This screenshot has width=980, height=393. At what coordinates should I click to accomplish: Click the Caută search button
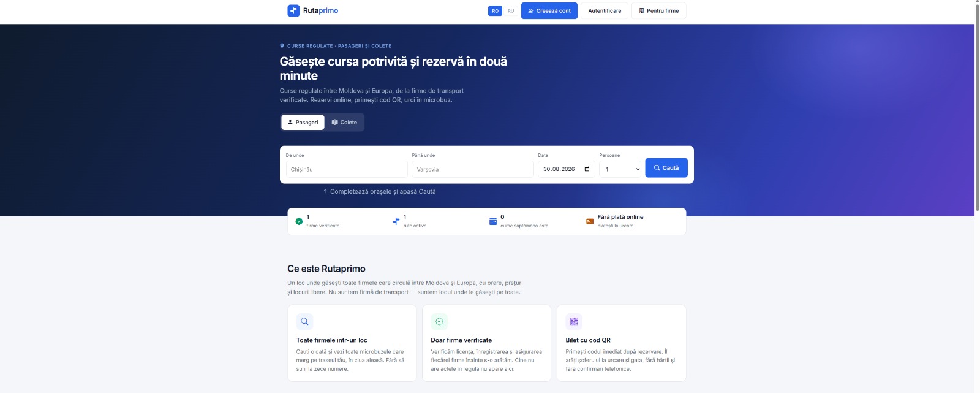click(x=666, y=168)
